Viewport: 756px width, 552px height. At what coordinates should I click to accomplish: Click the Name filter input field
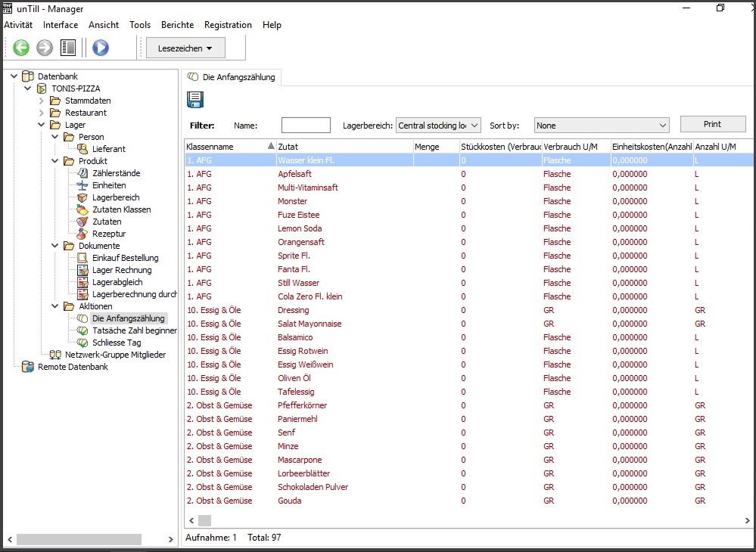click(x=306, y=126)
